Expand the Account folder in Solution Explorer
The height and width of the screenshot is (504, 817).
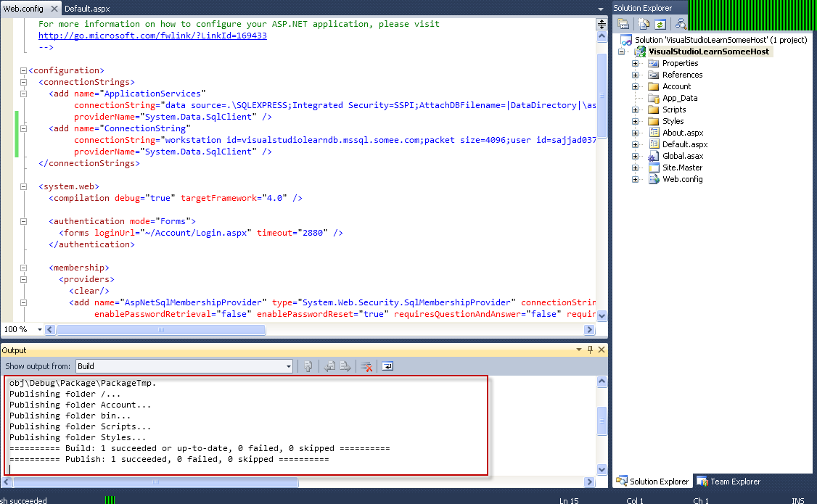tap(634, 86)
